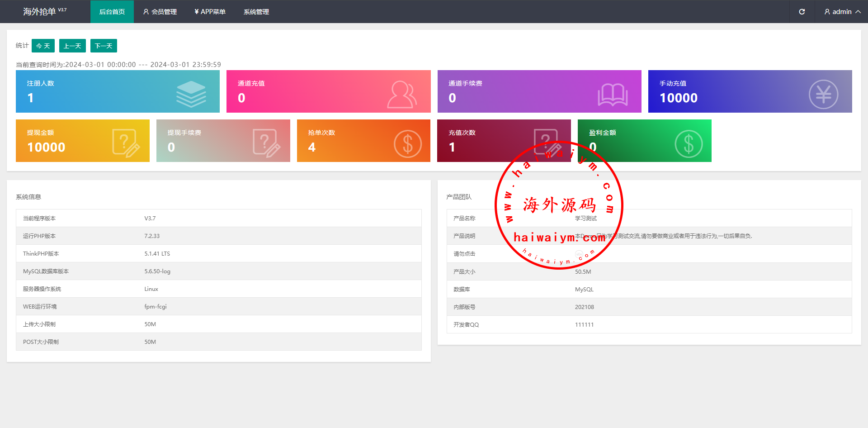
Task: Open the 会员管理 menu
Action: [160, 12]
